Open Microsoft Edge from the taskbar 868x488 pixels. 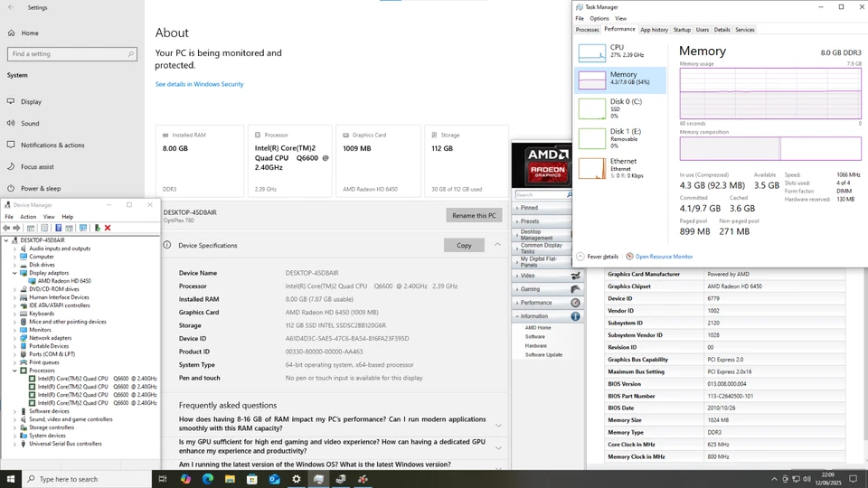coord(208,479)
